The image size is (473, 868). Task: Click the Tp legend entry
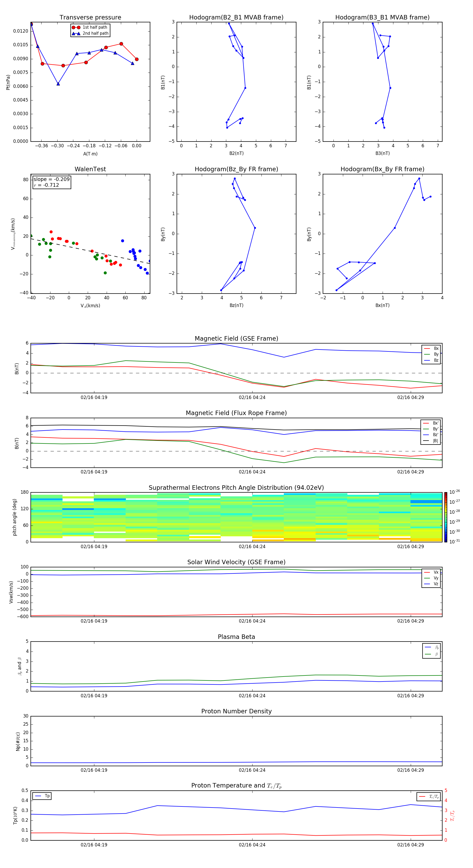click(x=42, y=796)
